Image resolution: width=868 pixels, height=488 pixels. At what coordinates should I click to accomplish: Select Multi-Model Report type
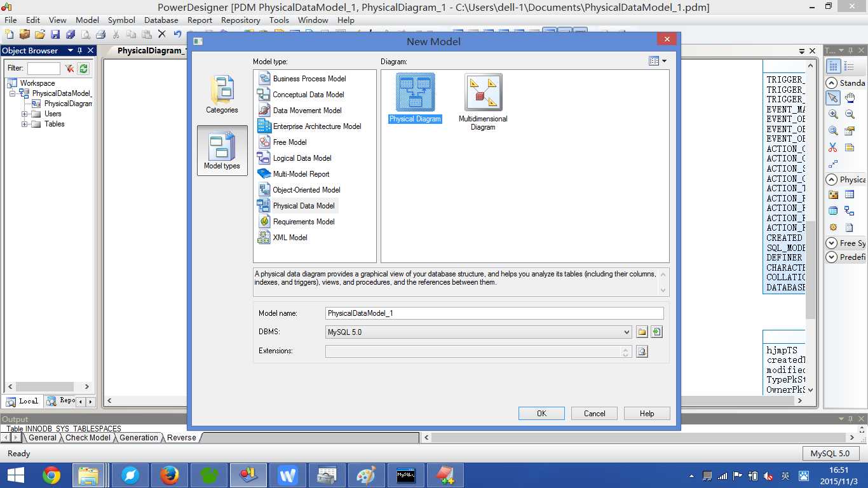294,174
